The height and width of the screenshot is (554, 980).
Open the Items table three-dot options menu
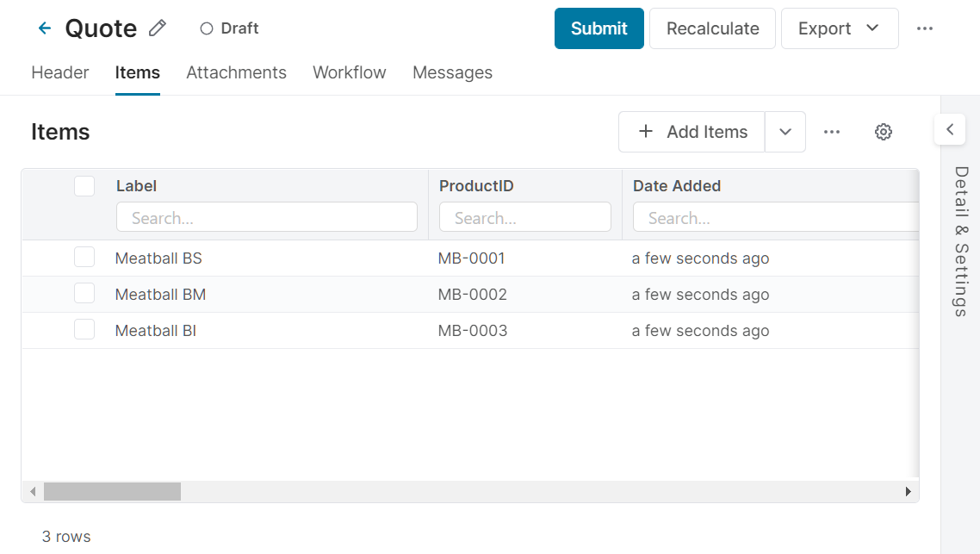tap(831, 132)
